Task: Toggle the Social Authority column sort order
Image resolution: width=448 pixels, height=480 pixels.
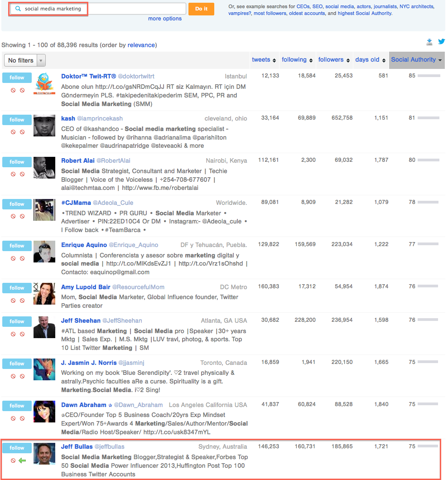Action: 417,60
